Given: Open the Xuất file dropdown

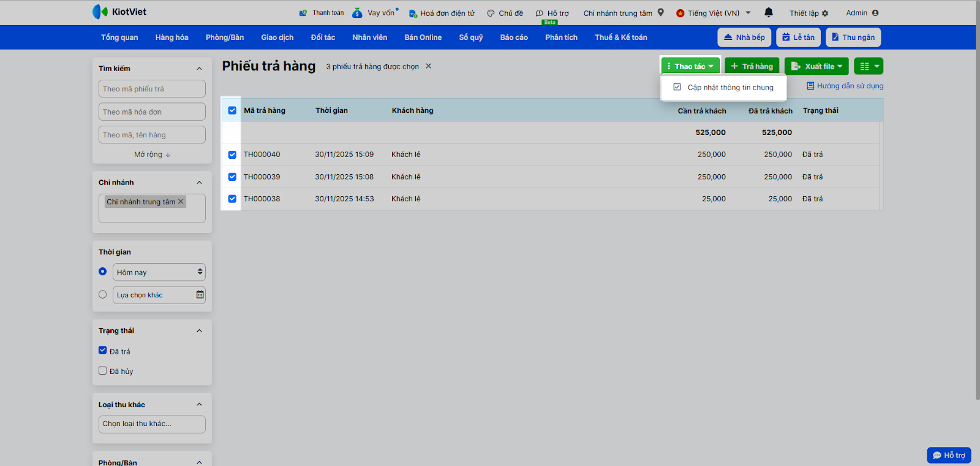Looking at the screenshot, I should coord(816,66).
